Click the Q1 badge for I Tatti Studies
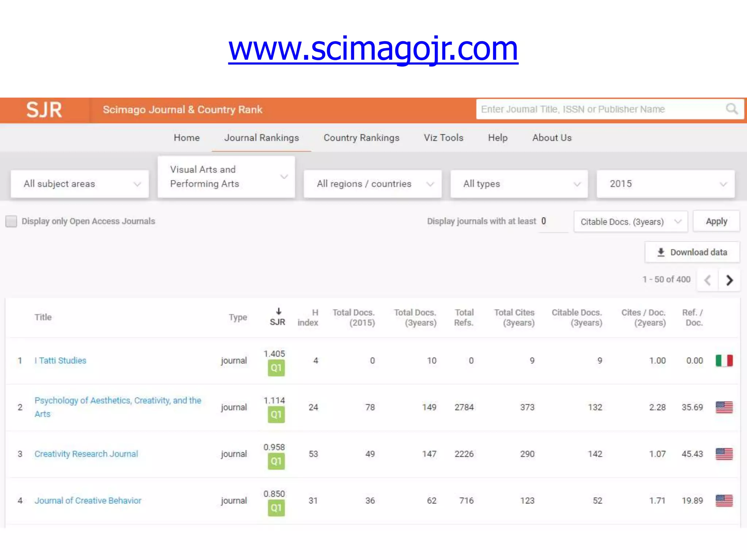 [x=276, y=368]
